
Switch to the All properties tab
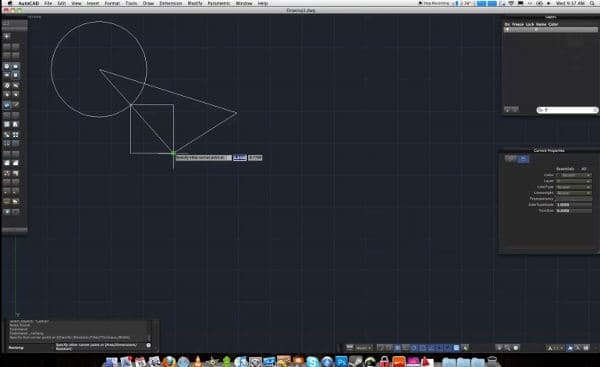(x=584, y=169)
